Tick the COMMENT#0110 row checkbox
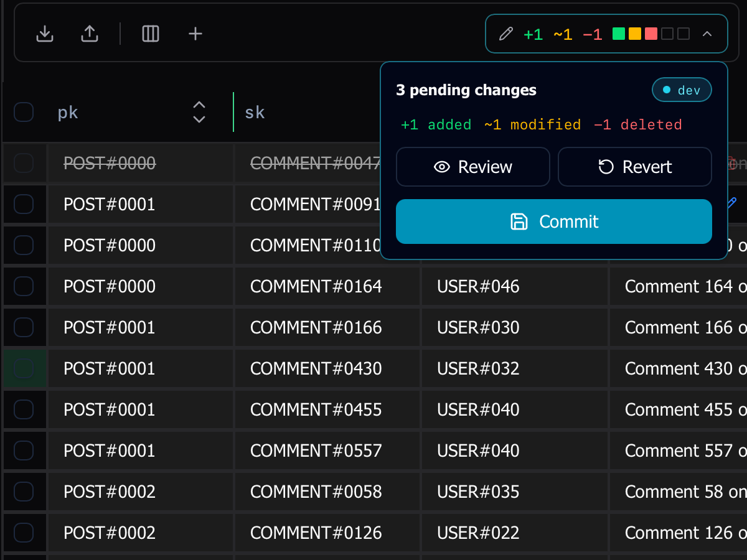Viewport: 747px width, 560px height. (24, 245)
